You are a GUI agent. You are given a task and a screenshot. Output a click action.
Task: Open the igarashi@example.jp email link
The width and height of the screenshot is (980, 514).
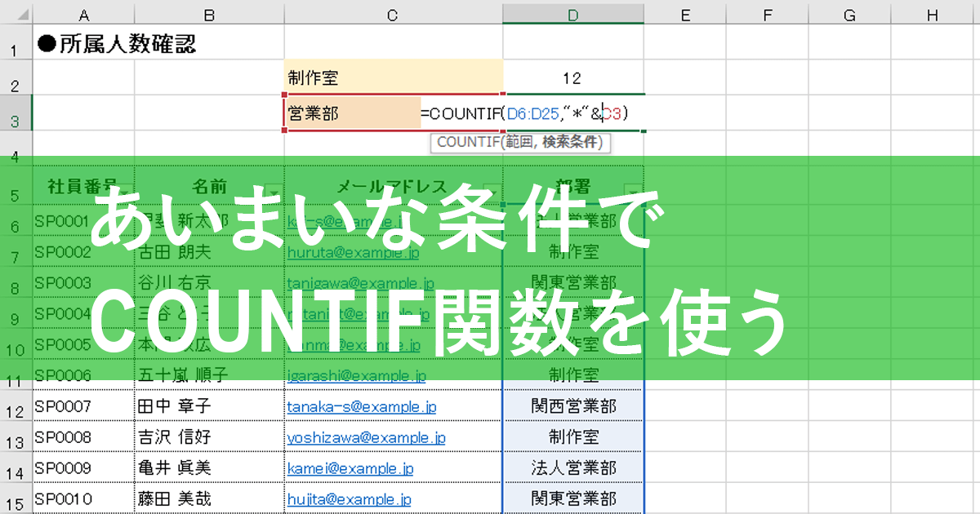point(356,375)
